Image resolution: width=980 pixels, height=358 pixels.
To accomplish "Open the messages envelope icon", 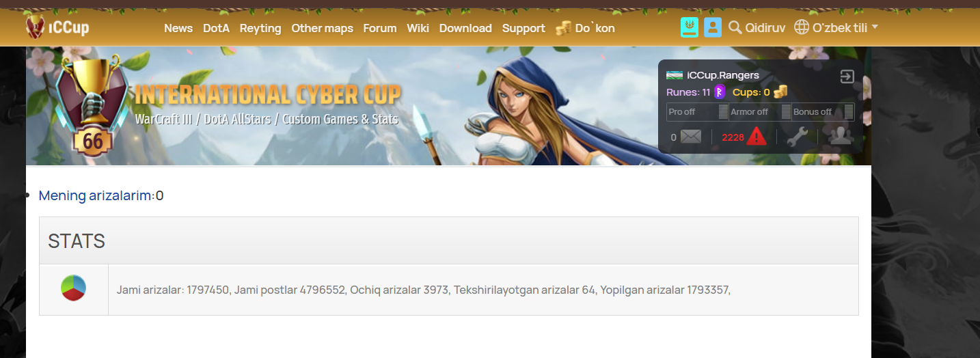I will point(691,137).
